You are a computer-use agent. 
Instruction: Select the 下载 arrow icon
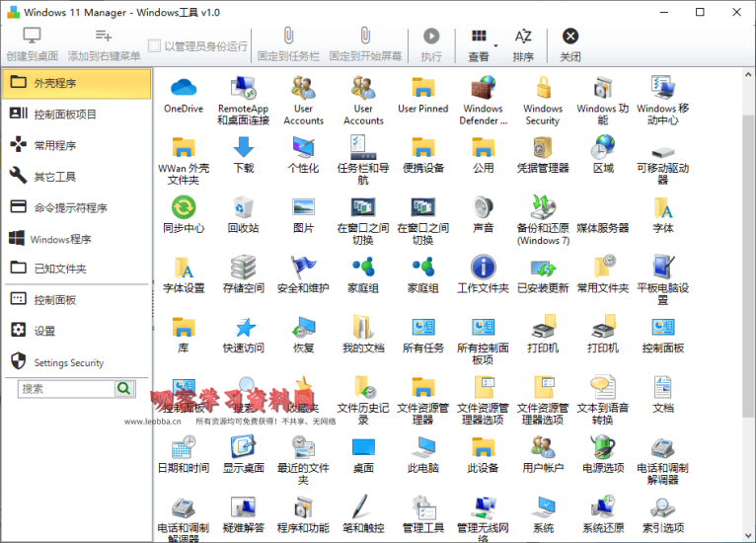click(244, 147)
